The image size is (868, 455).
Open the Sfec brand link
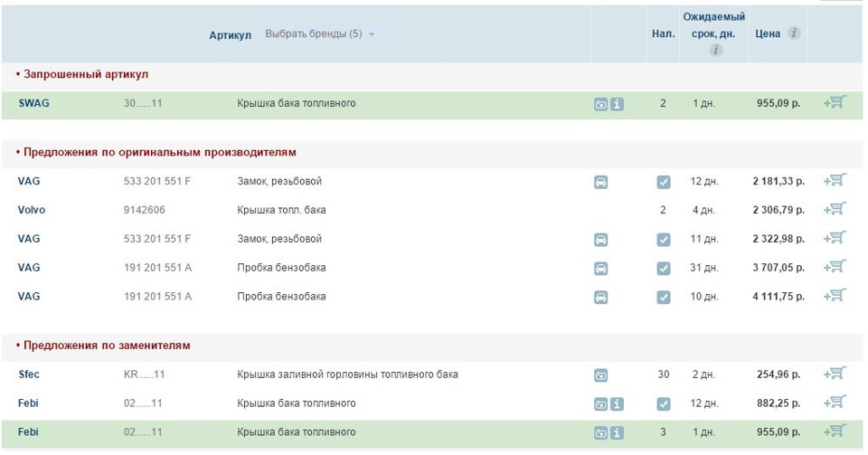point(29,374)
